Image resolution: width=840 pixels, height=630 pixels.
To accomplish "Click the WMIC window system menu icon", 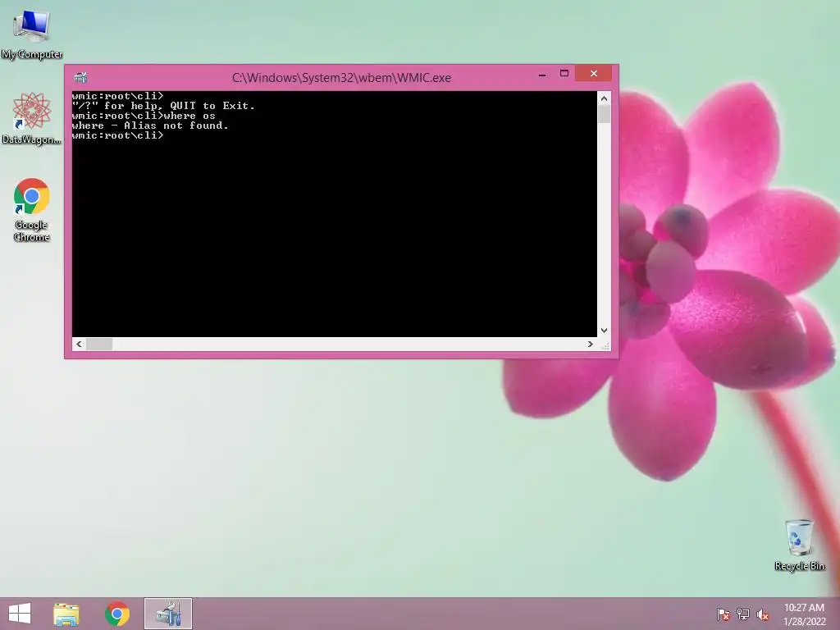I will tap(80, 78).
